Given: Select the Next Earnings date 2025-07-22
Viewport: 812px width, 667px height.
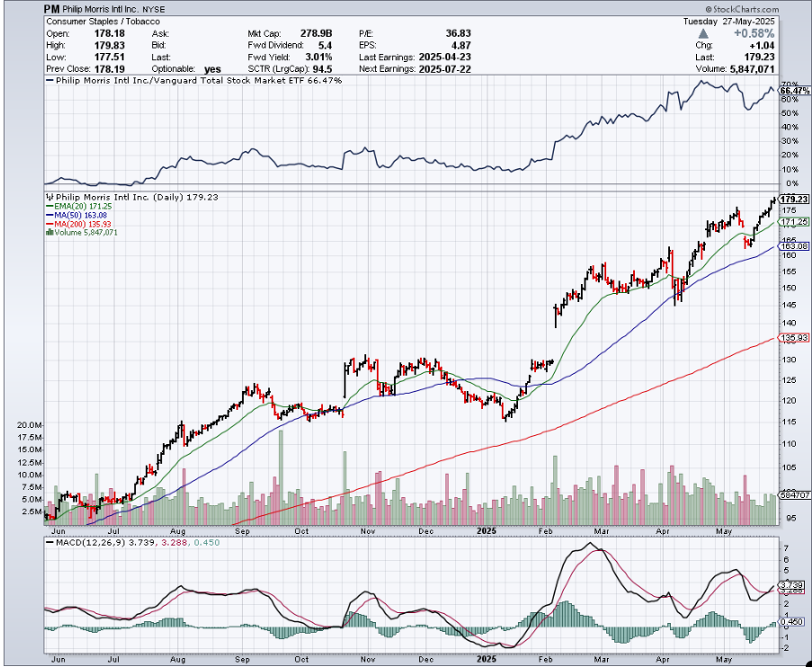Looking at the screenshot, I should pyautogui.click(x=445, y=69).
